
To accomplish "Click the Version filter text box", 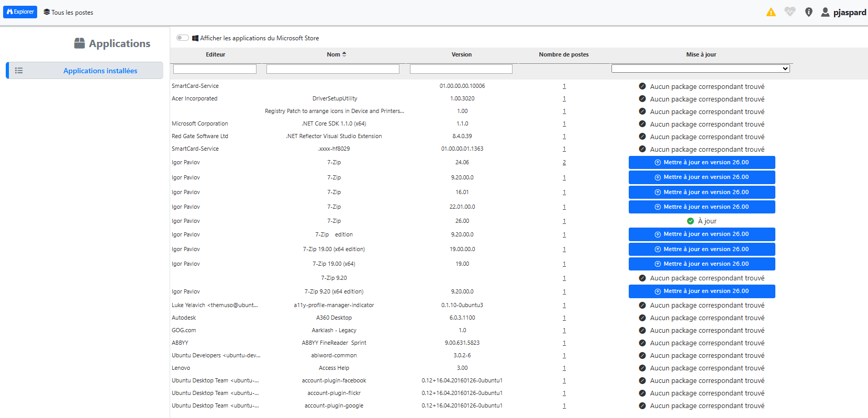I will click(461, 69).
